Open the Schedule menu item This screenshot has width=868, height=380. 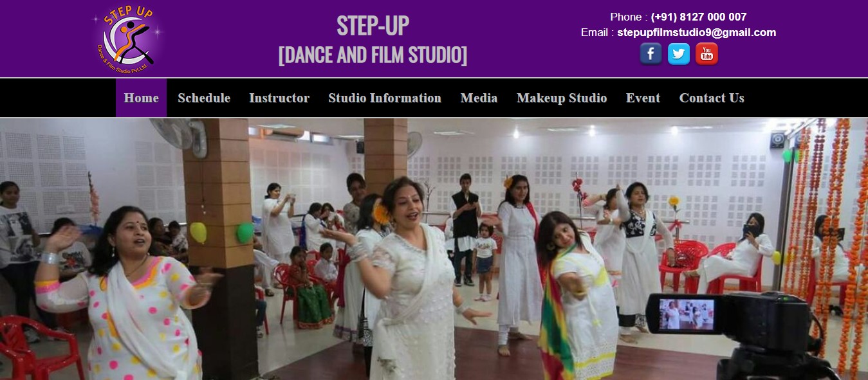coord(204,98)
